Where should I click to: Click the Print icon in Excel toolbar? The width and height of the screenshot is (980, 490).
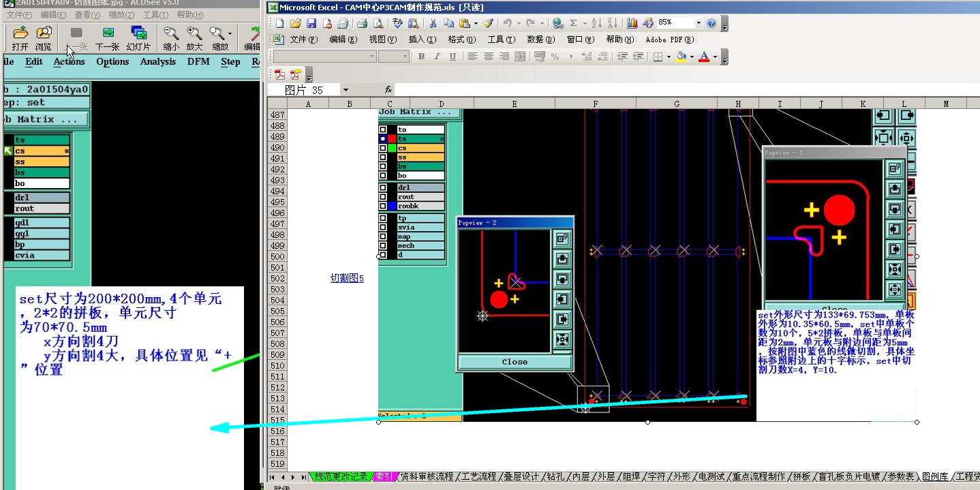pyautogui.click(x=363, y=23)
